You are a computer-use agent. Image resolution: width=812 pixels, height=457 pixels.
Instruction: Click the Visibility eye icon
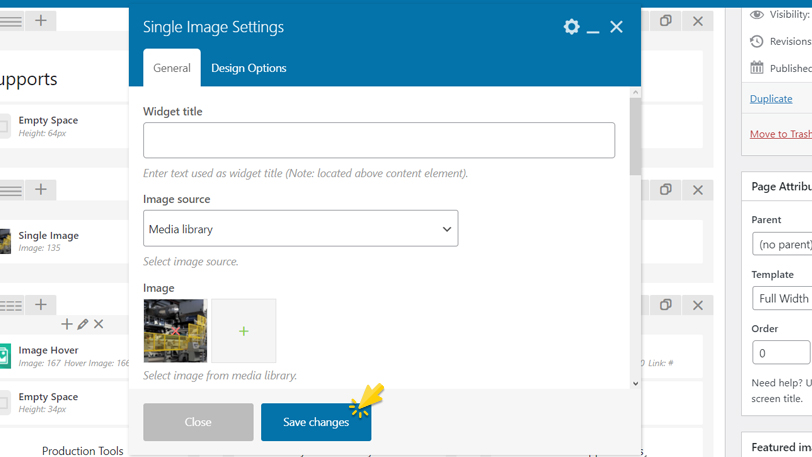tap(757, 15)
